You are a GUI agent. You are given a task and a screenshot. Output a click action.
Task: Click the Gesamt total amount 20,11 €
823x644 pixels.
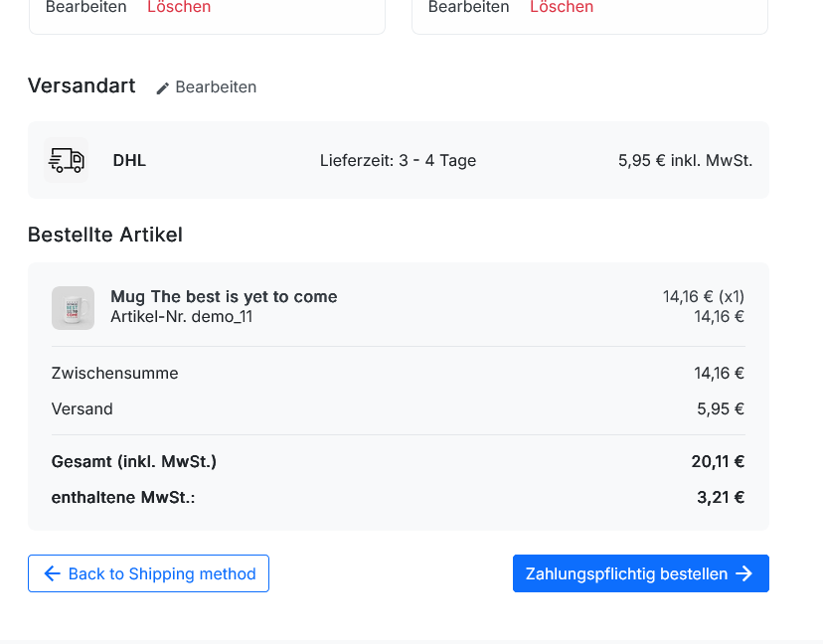(718, 461)
